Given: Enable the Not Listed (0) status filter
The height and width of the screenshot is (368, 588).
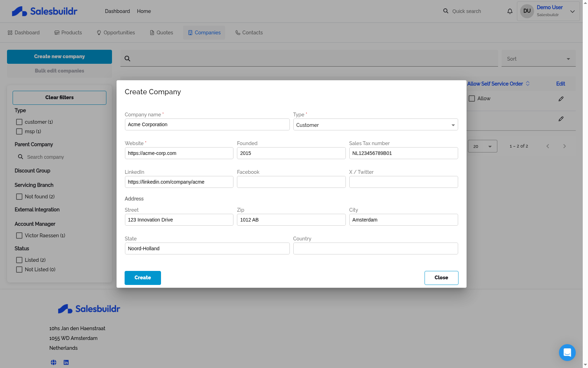Looking at the screenshot, I should click(19, 270).
